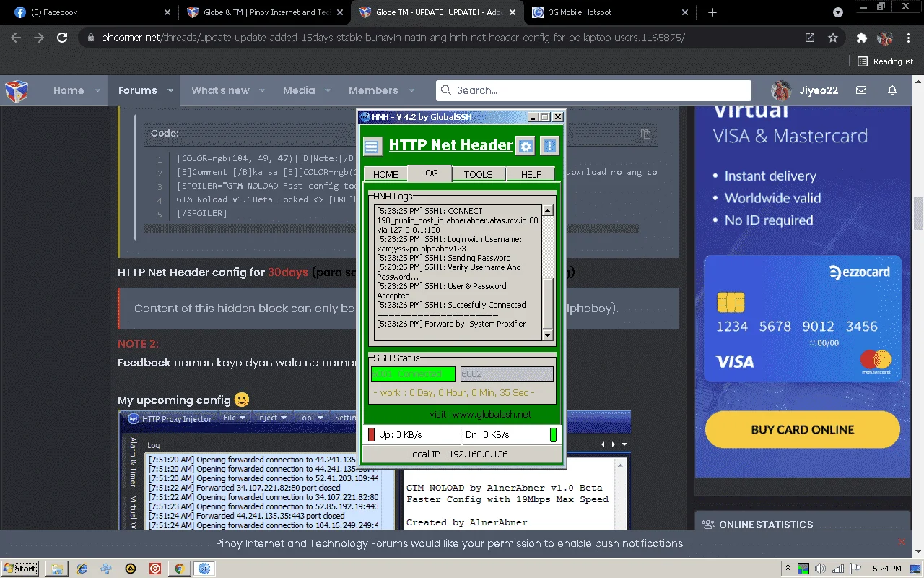Viewport: 924px width, 578px height.
Task: Open the Windows Start menu
Action: (x=20, y=568)
